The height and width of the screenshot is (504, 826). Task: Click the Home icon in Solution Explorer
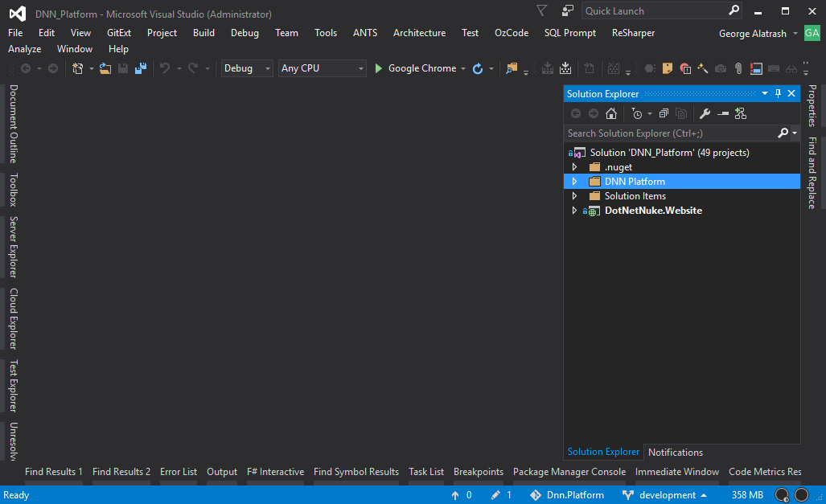(611, 114)
